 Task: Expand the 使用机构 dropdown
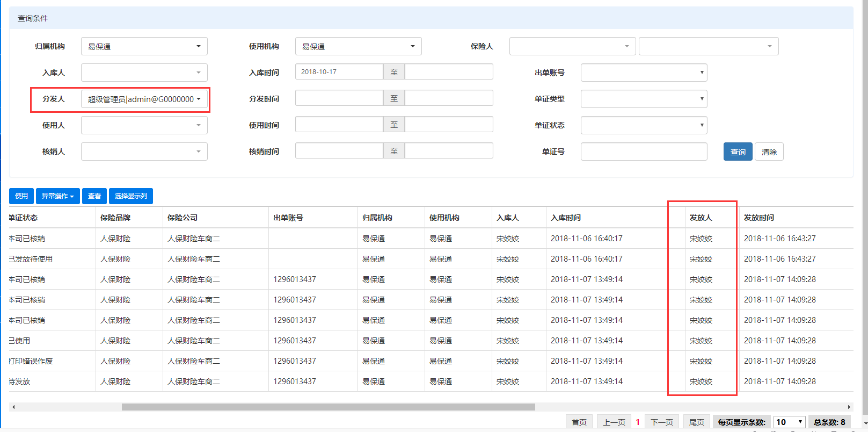coord(358,46)
